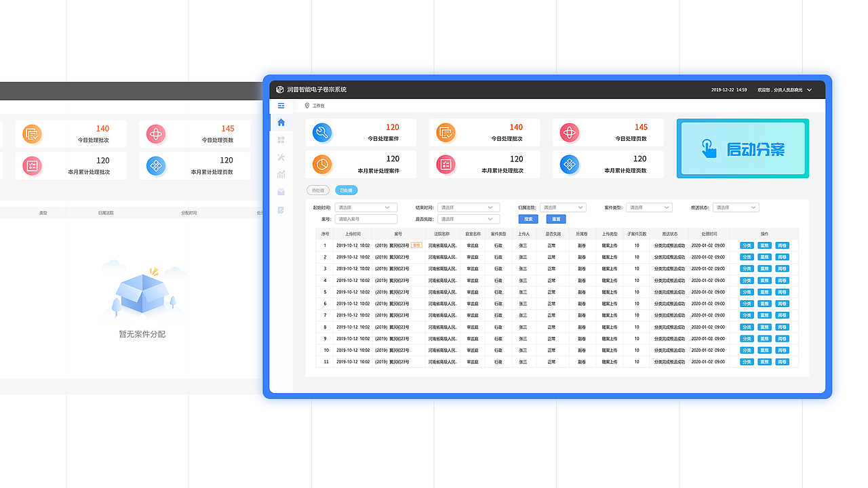Image resolution: width=868 pixels, height=488 pixels.
Task: Open the 是否失效 dropdown
Action: (x=468, y=219)
